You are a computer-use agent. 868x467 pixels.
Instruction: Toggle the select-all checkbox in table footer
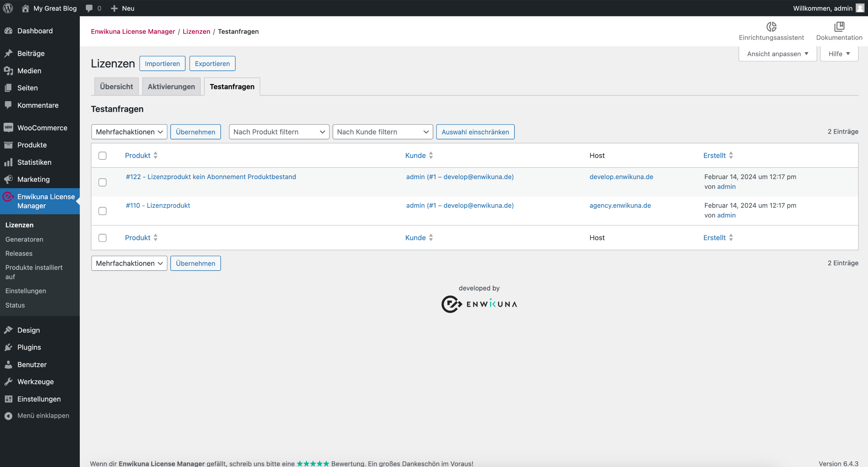102,238
